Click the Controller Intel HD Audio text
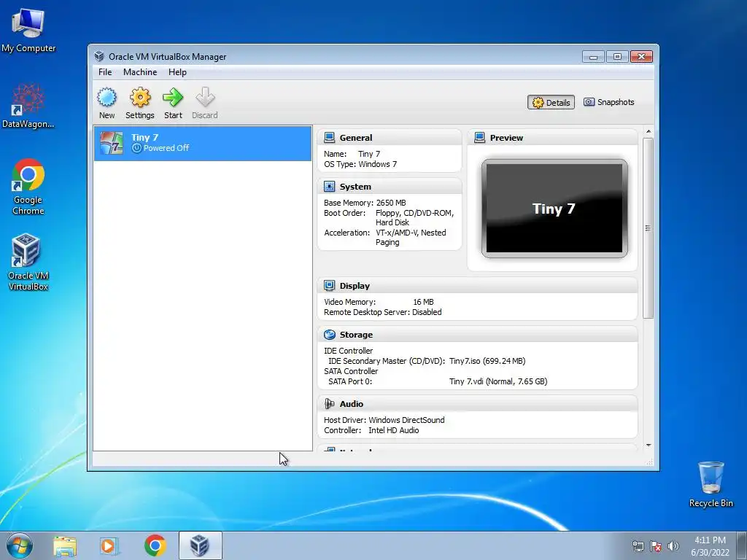This screenshot has height=560, width=747. tap(371, 430)
